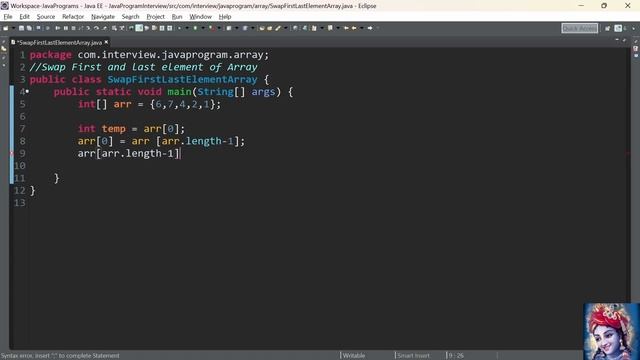
Task: Open the New wizard dropdown arrow
Action: (14, 28)
